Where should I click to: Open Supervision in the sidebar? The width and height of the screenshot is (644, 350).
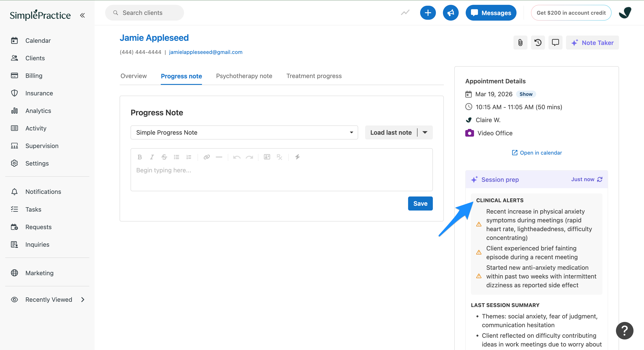42,146
